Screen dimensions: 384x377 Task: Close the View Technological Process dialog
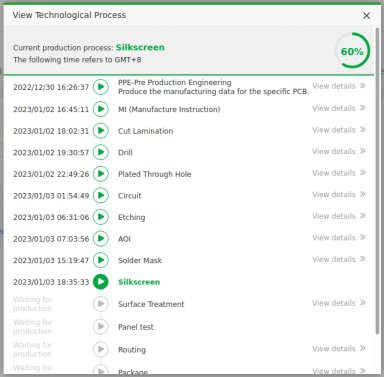[366, 15]
